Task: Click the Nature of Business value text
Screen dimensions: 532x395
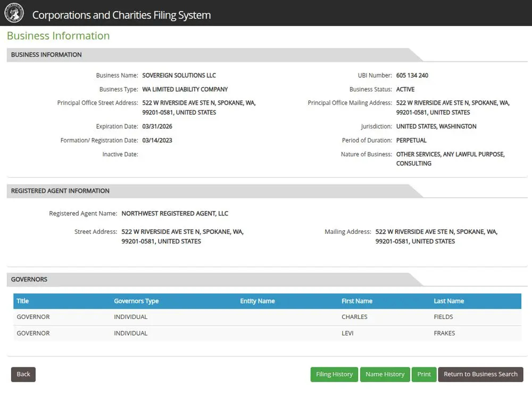Action: (450, 158)
